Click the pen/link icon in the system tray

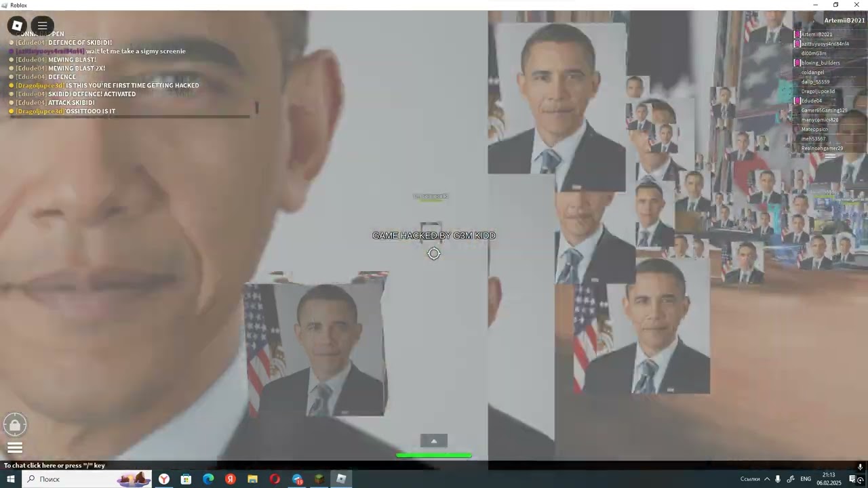[791, 479]
